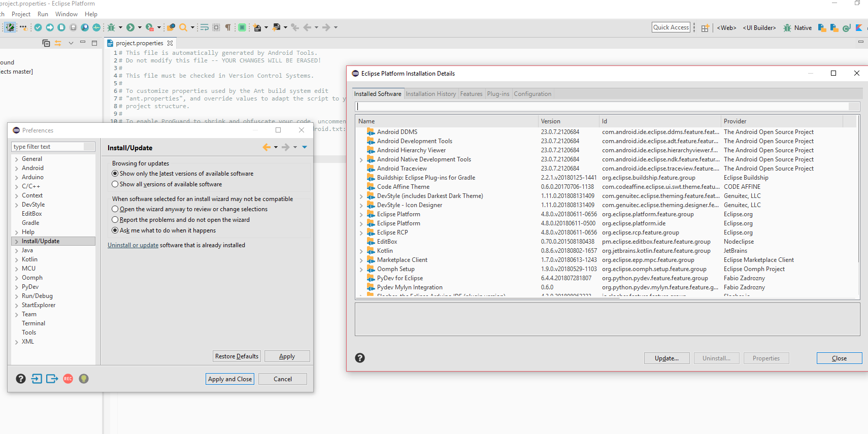Click the Link with Editor orange arrows icon
868x434 pixels.
(x=58, y=43)
